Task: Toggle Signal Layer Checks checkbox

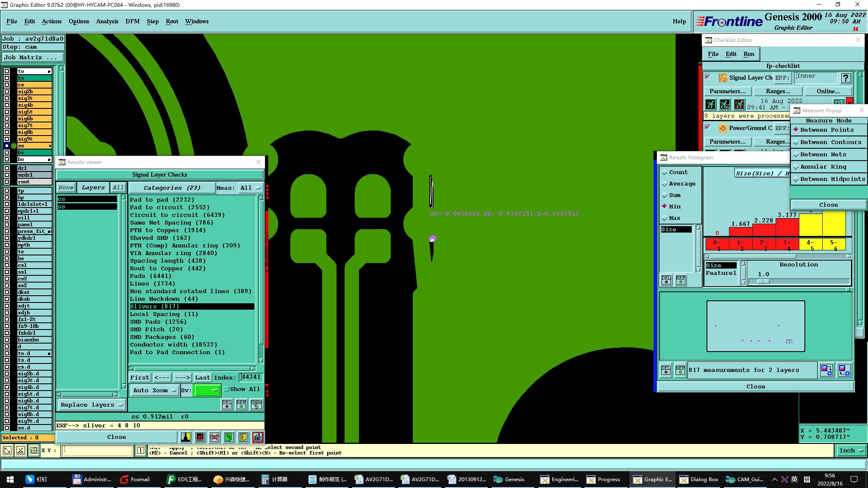Action: click(707, 77)
